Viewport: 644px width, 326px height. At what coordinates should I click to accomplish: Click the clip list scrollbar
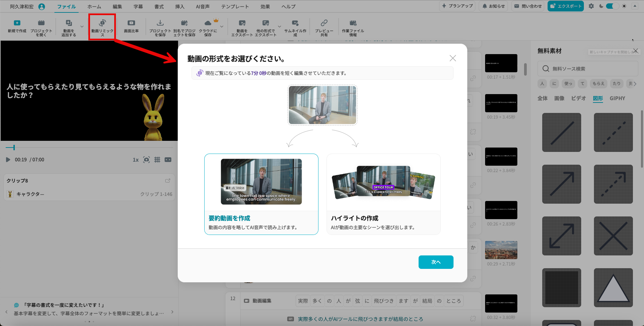tap(525, 69)
